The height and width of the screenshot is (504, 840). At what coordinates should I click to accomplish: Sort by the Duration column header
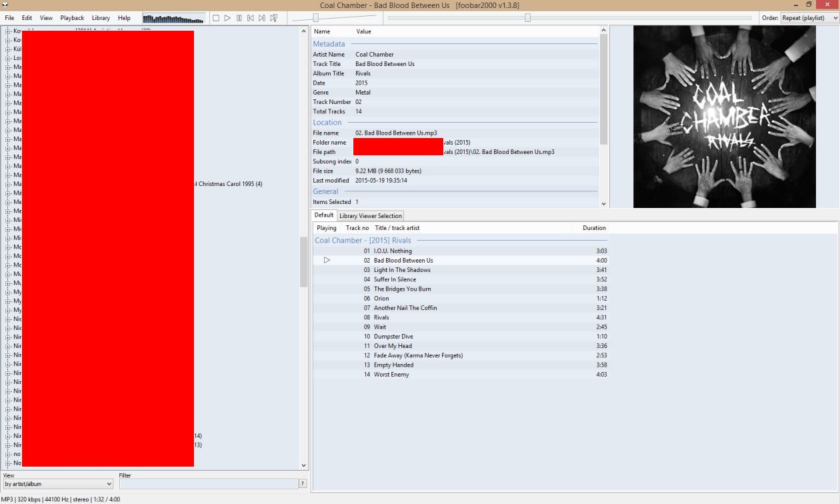click(591, 228)
